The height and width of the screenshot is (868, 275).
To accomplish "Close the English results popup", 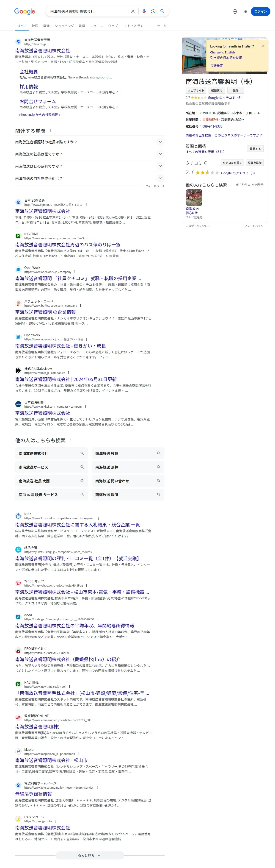I will [263, 46].
